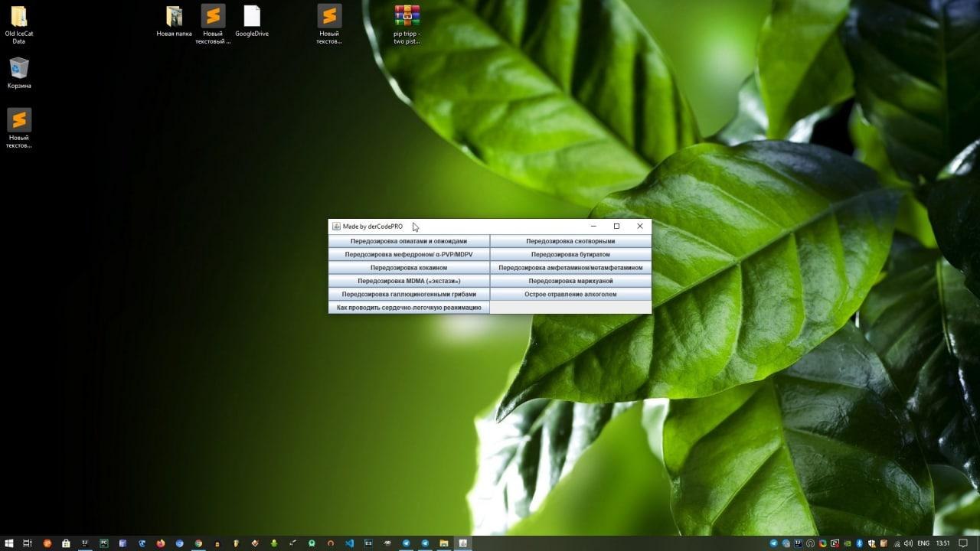The height and width of the screenshot is (551, 980).
Task: Open Передозировка MDMA («экстази») button
Action: click(x=409, y=281)
